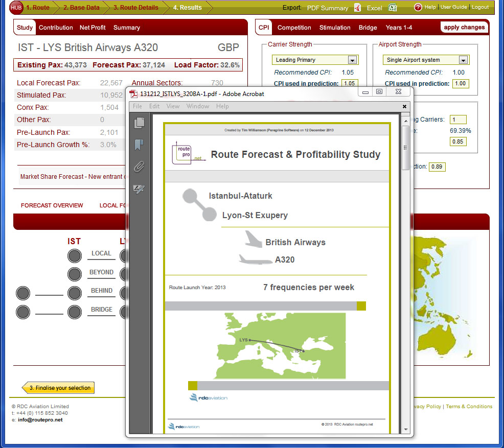The image size is (504, 448).
Task: Edit the Carriers count field showing 1
Action: point(457,120)
